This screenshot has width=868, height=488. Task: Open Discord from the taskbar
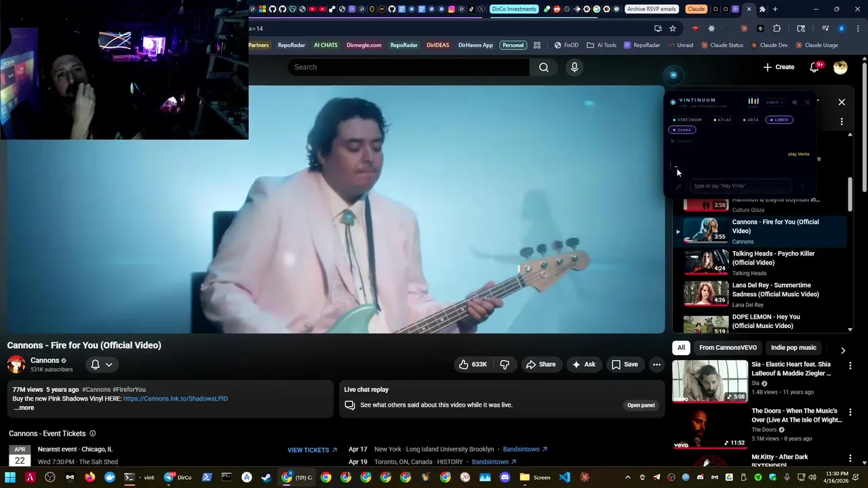coord(505,477)
